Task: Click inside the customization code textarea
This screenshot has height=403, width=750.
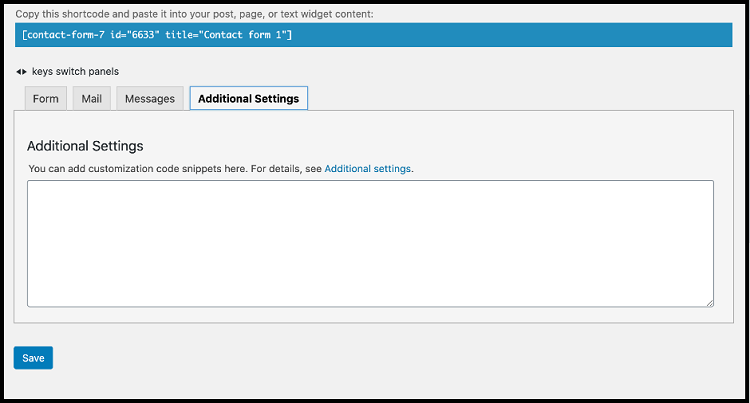Action: 370,243
